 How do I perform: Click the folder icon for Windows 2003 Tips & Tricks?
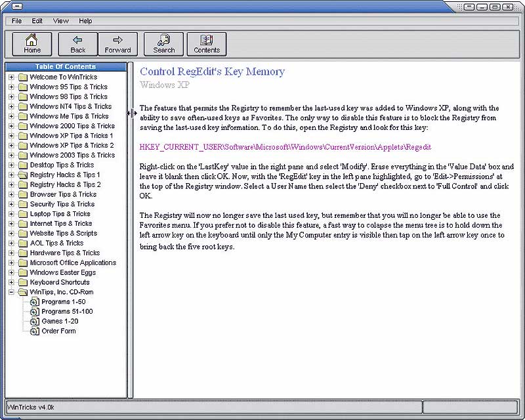(23, 155)
